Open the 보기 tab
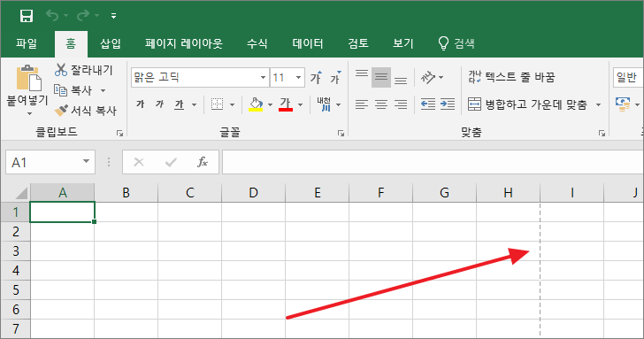Viewport: 644px width, 339px height. [x=402, y=43]
